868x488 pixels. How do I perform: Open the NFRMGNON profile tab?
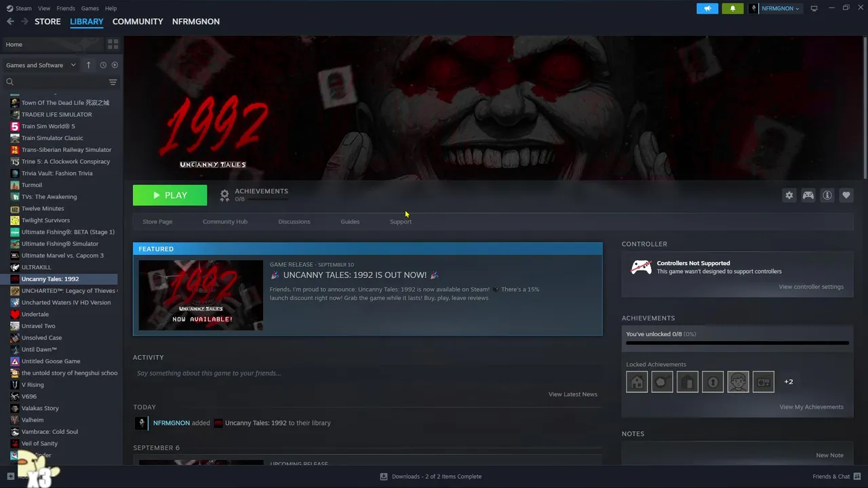coord(196,22)
